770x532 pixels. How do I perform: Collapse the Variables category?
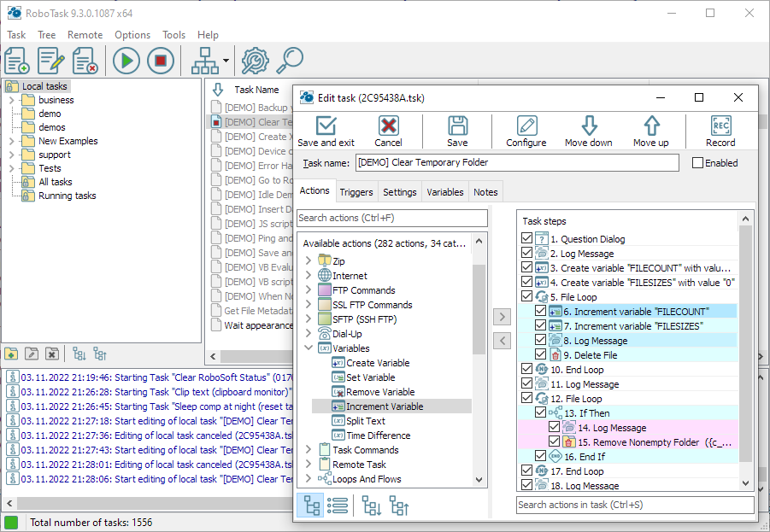click(309, 348)
